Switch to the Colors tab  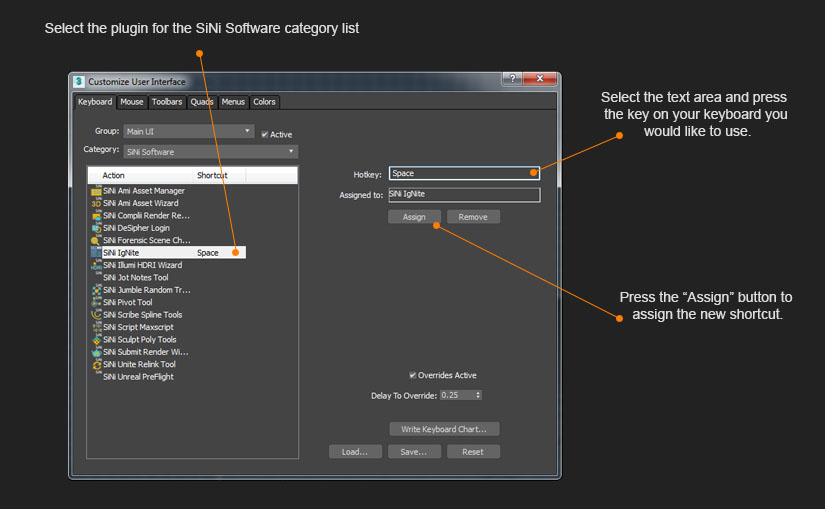point(264,102)
